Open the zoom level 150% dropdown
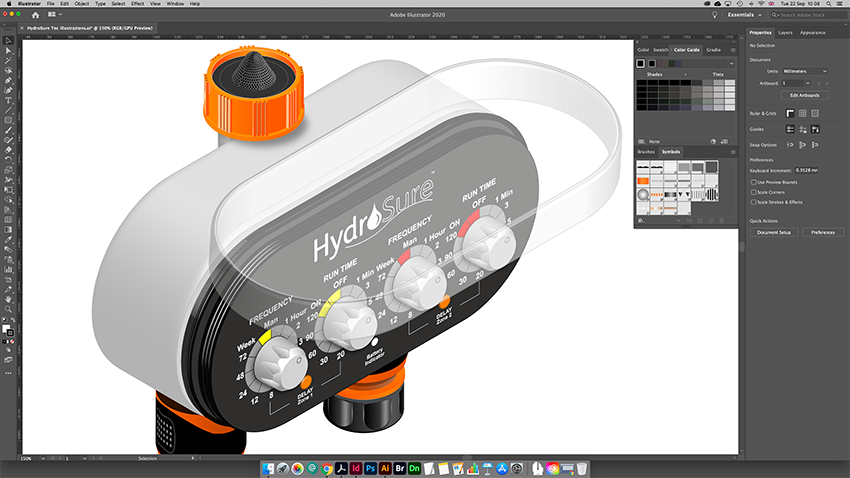 [x=43, y=458]
